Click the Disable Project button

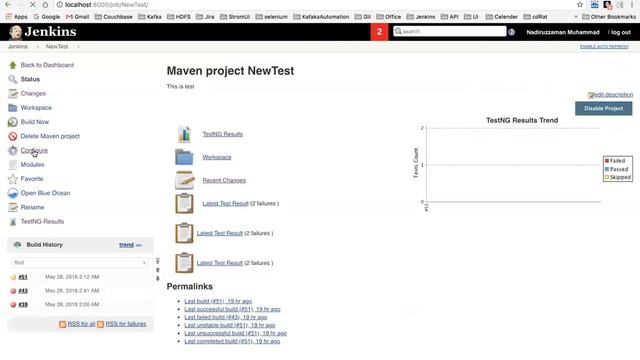pos(603,108)
